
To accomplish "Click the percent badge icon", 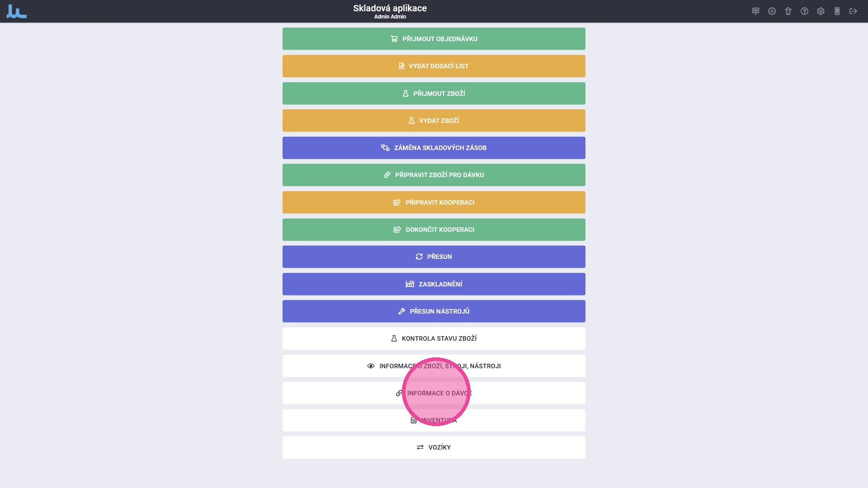I will click(x=772, y=11).
